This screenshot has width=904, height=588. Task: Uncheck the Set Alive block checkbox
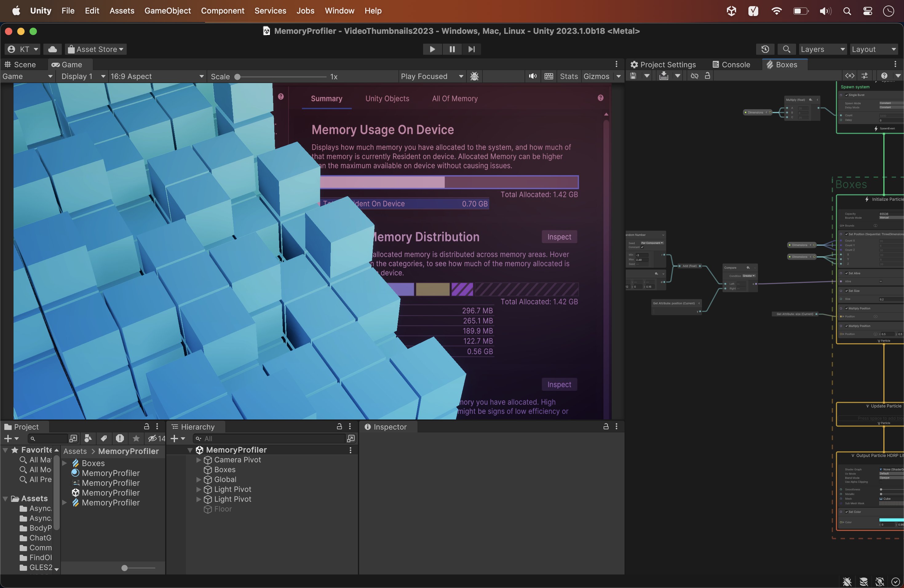[847, 273]
